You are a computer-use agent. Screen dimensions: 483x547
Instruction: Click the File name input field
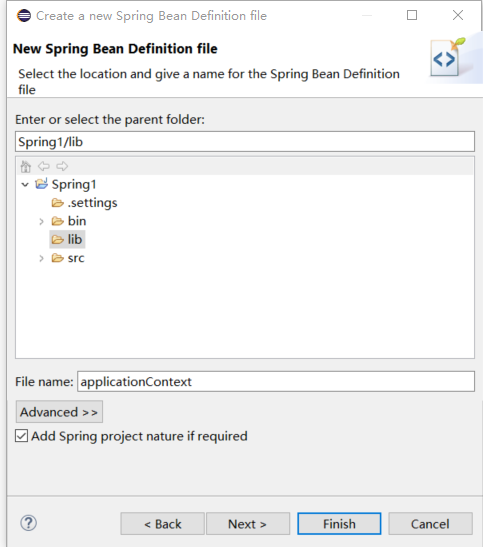click(x=276, y=382)
